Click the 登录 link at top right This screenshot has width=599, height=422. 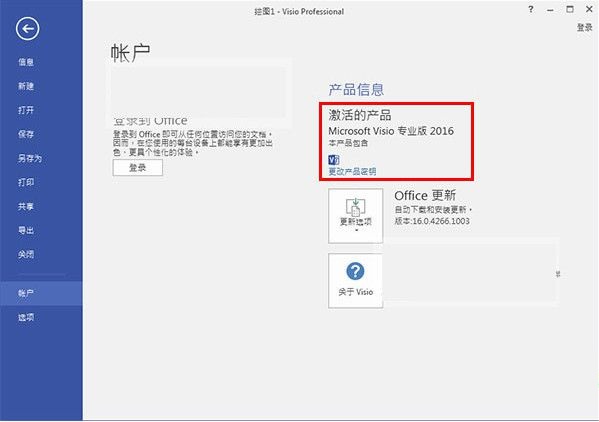584,27
